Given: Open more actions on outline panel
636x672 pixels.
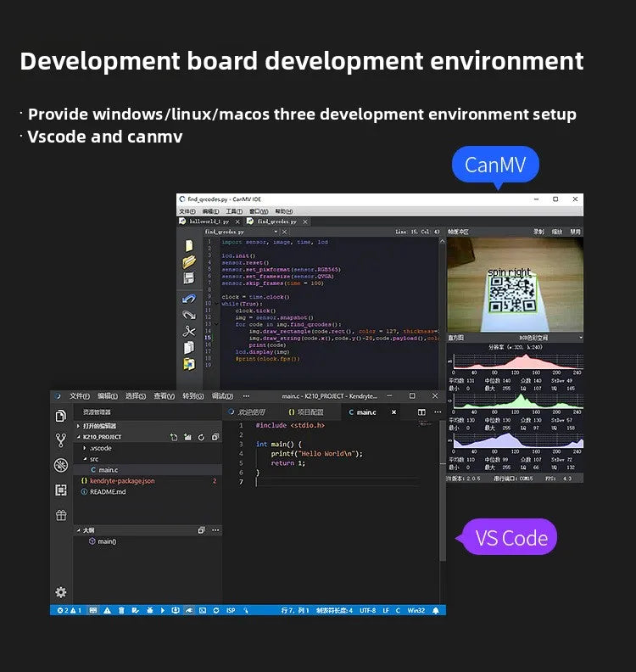Looking at the screenshot, I should click(x=215, y=530).
